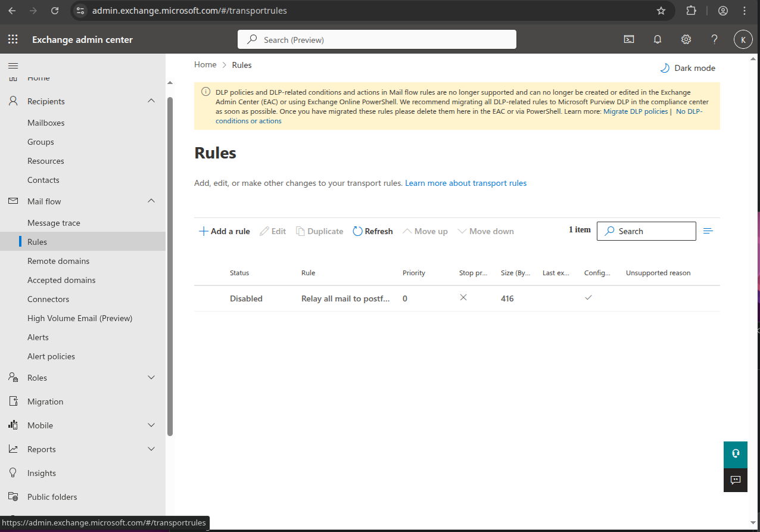This screenshot has width=760, height=532.
Task: Sort by the Rule column header
Action: click(x=308, y=273)
